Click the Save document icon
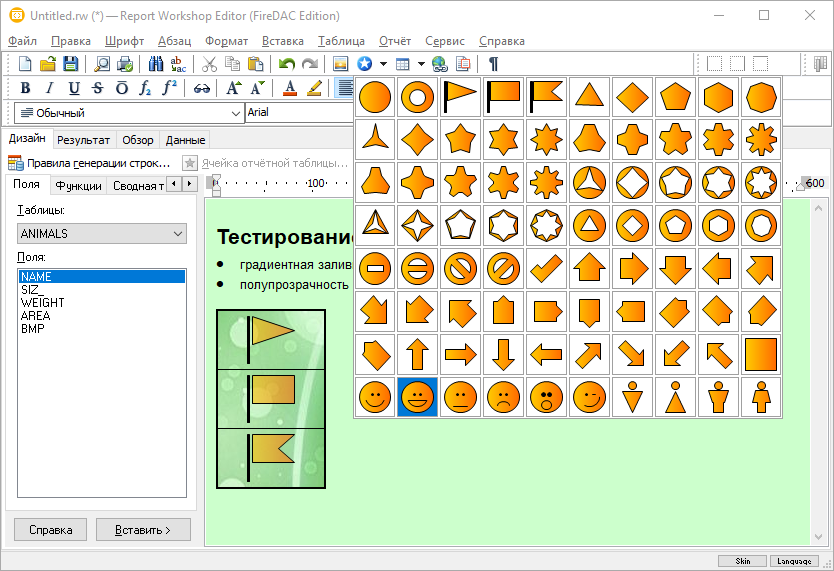834x571 pixels. pyautogui.click(x=71, y=64)
